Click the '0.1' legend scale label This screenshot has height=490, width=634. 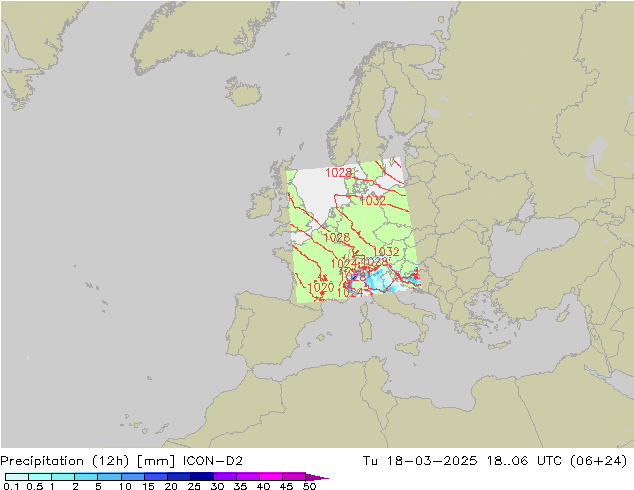point(11,486)
